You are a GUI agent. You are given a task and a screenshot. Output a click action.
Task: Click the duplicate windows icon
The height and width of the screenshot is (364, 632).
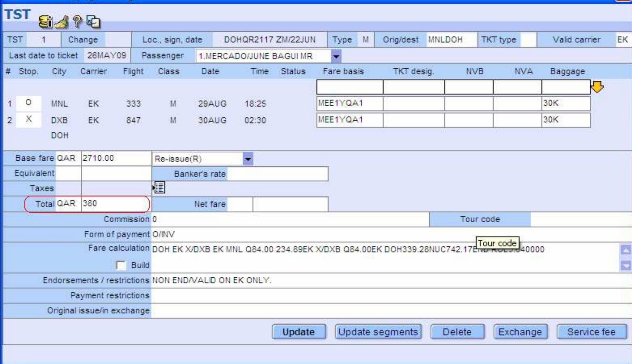pyautogui.click(x=93, y=22)
